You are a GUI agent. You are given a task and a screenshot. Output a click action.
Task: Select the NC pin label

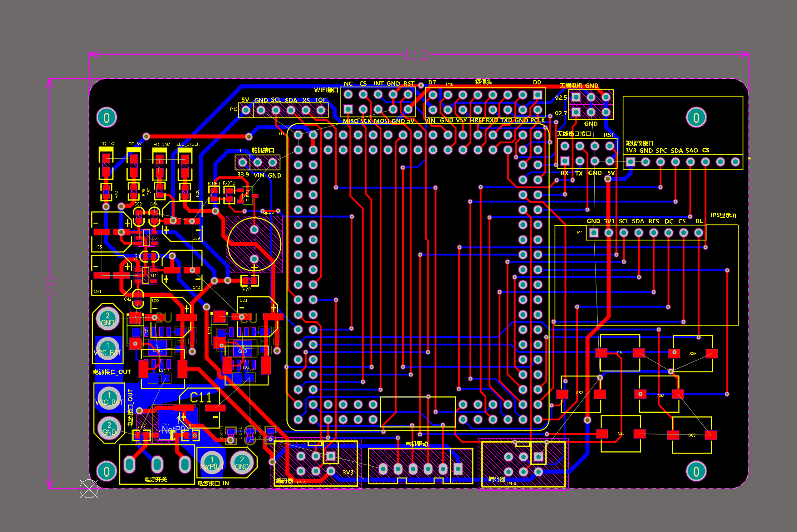click(x=348, y=84)
